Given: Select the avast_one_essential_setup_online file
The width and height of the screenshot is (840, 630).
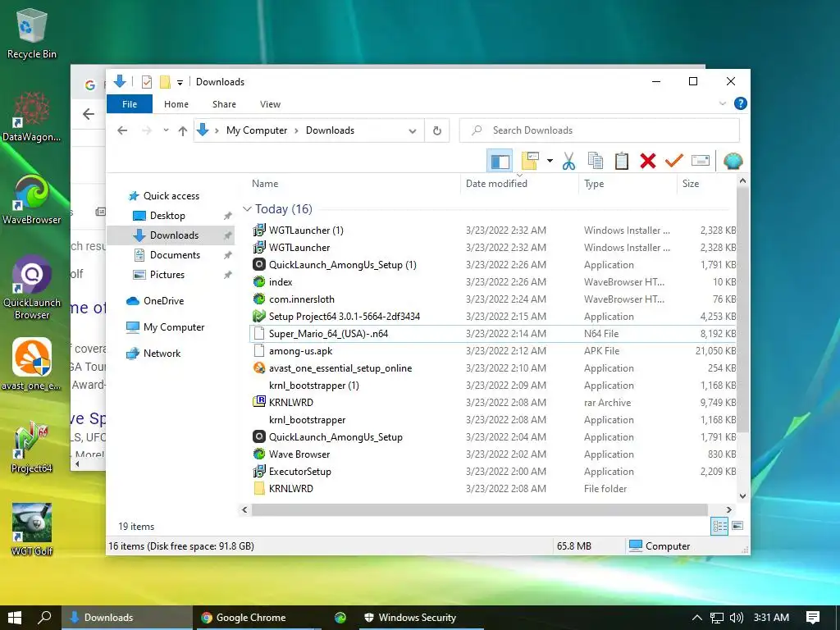Looking at the screenshot, I should pyautogui.click(x=340, y=368).
